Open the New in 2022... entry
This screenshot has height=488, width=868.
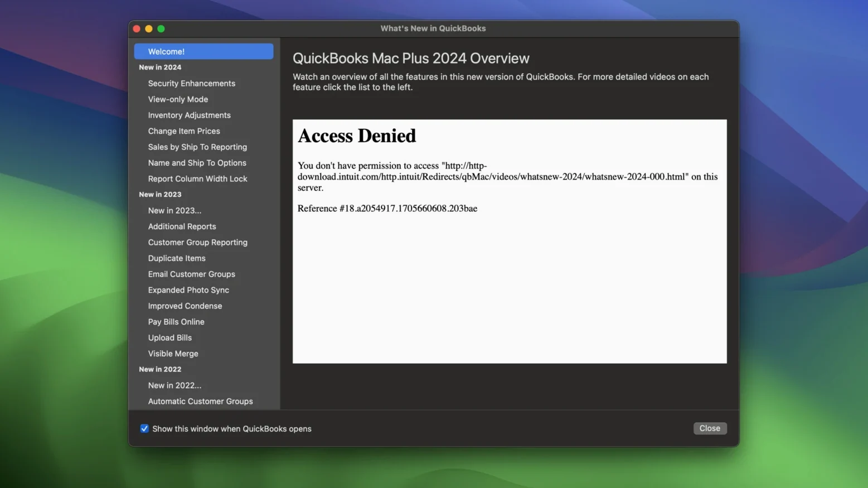(174, 385)
